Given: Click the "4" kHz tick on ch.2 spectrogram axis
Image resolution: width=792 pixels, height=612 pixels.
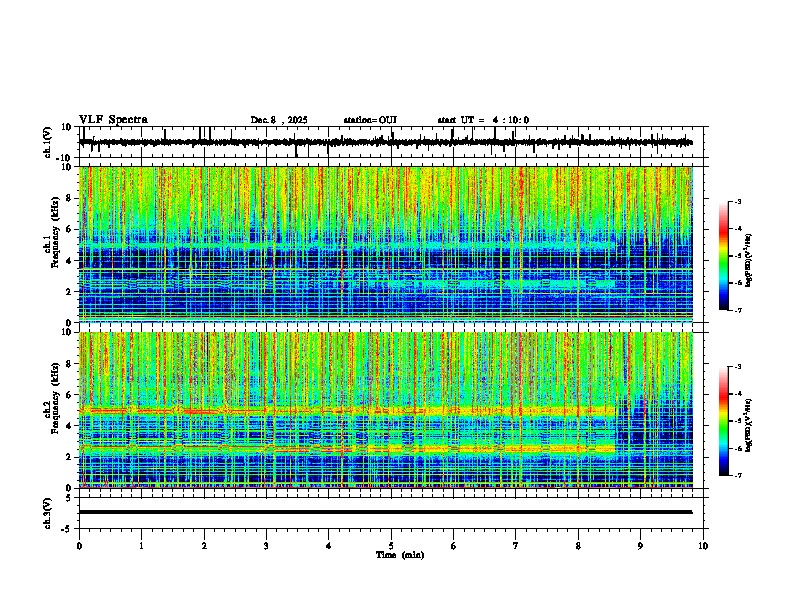Looking at the screenshot, I should point(70,426).
